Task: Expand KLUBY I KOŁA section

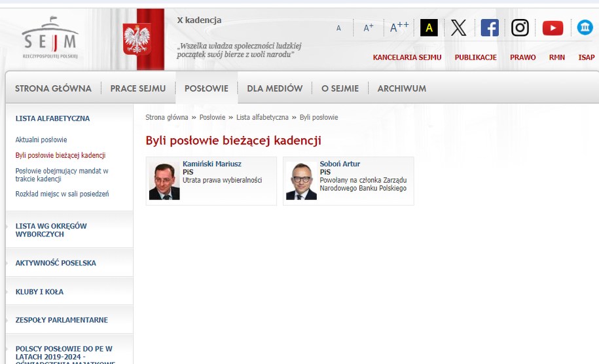Action: (x=39, y=292)
